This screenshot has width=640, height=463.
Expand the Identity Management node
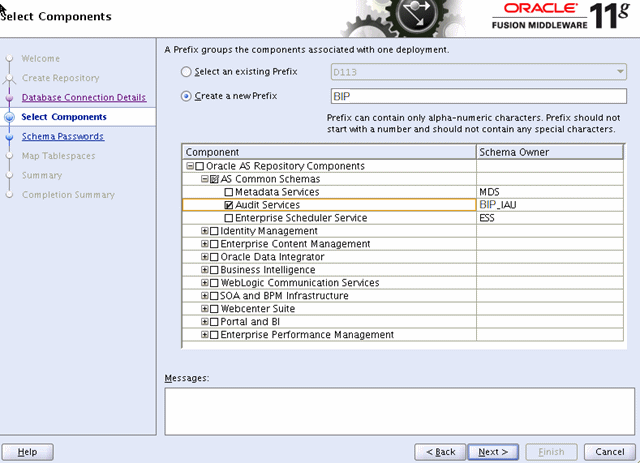pyautogui.click(x=204, y=231)
